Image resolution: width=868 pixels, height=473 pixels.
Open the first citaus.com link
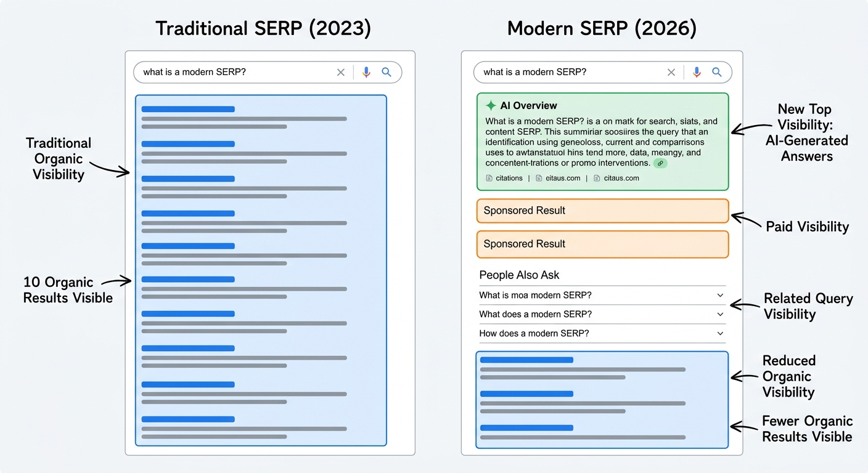563,178
